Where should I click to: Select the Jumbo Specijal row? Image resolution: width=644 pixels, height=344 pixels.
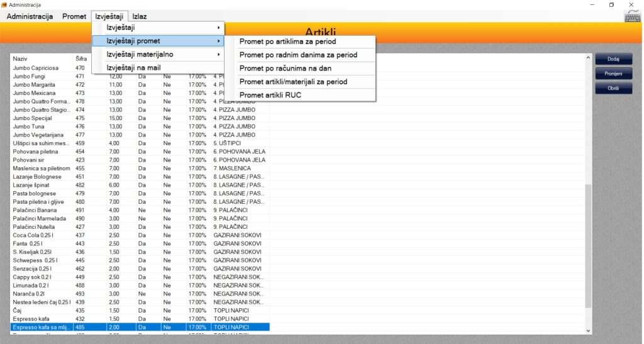[x=140, y=118]
